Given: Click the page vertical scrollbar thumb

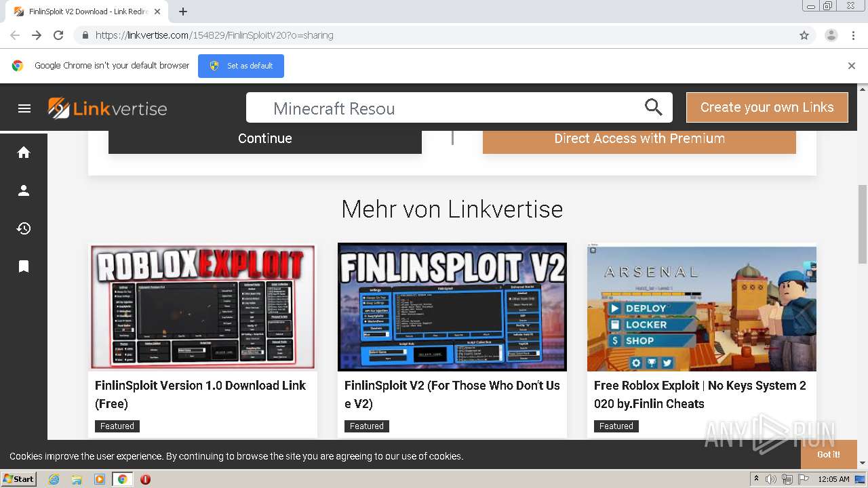Looking at the screenshot, I should pos(863,224).
